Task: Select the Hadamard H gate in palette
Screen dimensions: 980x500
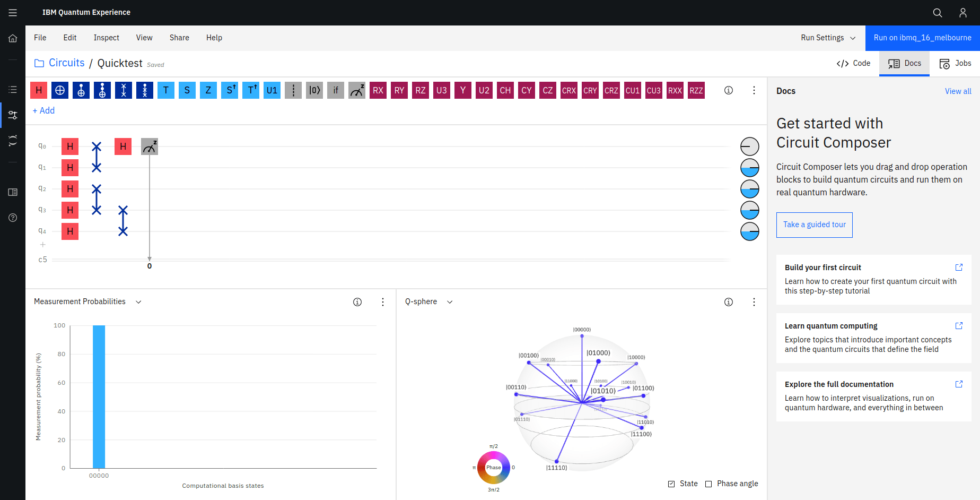Action: click(39, 90)
